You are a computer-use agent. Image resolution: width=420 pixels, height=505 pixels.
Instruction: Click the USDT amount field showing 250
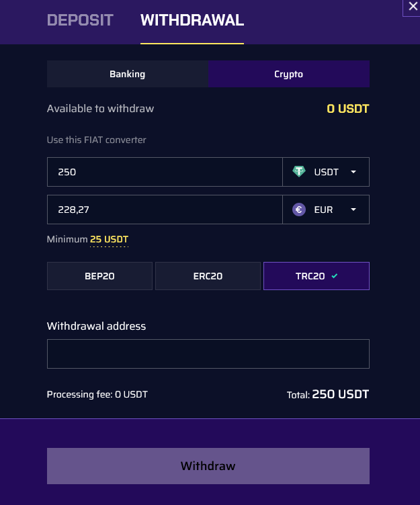[x=165, y=172]
